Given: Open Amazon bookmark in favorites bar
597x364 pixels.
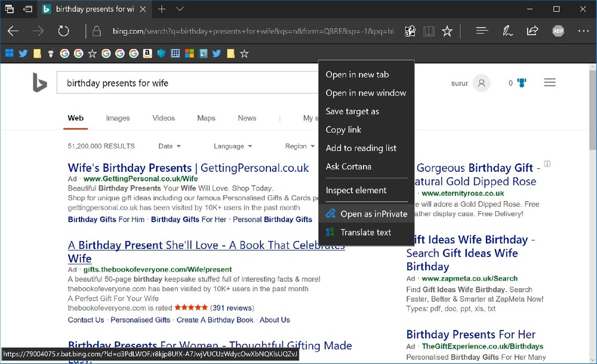Looking at the screenshot, I should [147, 54].
